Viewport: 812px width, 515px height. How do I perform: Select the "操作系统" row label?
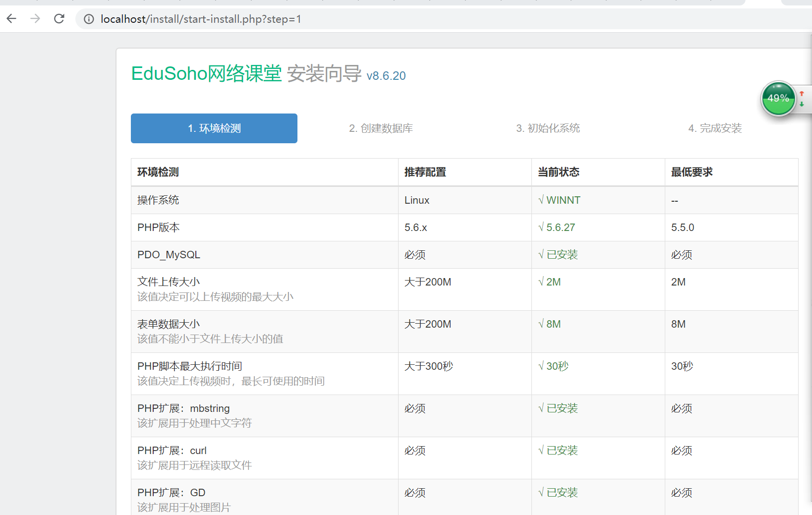pyautogui.click(x=158, y=200)
